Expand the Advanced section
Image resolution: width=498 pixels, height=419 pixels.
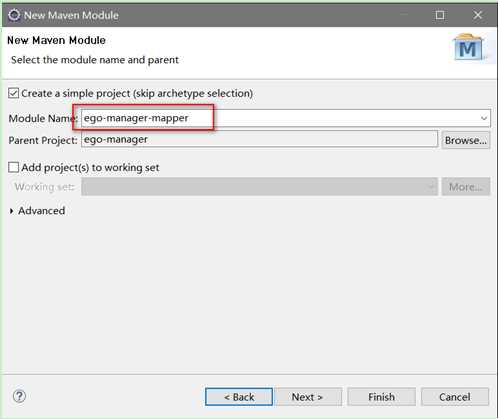pyautogui.click(x=12, y=211)
